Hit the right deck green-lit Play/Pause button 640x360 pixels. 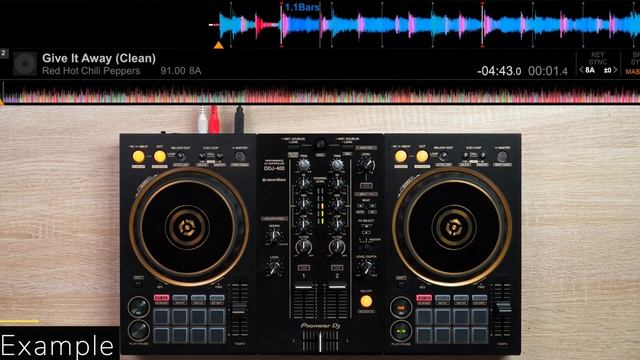pyautogui.click(x=401, y=331)
